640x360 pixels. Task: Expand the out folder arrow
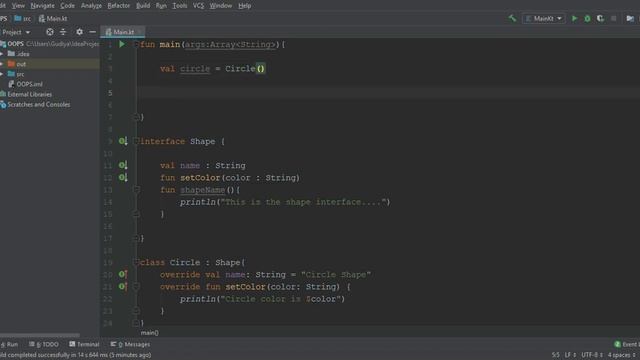[2, 64]
